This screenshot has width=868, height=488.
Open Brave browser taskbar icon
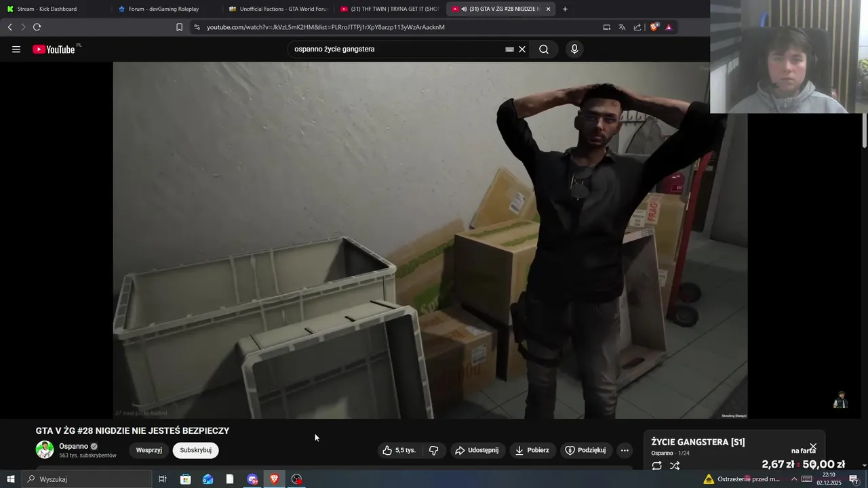pyautogui.click(x=274, y=479)
